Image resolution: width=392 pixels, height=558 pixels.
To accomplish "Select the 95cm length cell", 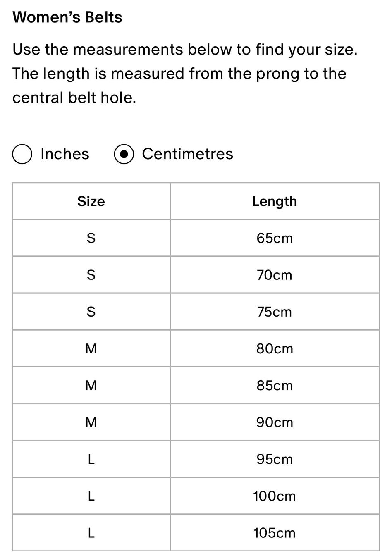I will click(275, 459).
